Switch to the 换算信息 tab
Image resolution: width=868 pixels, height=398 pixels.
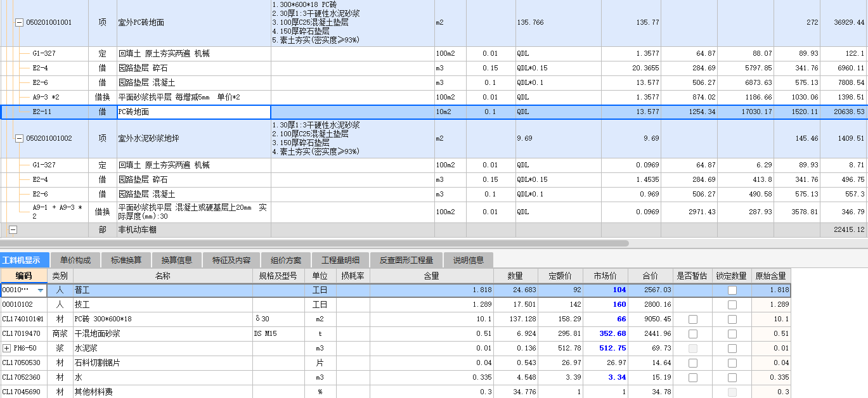pyautogui.click(x=177, y=260)
